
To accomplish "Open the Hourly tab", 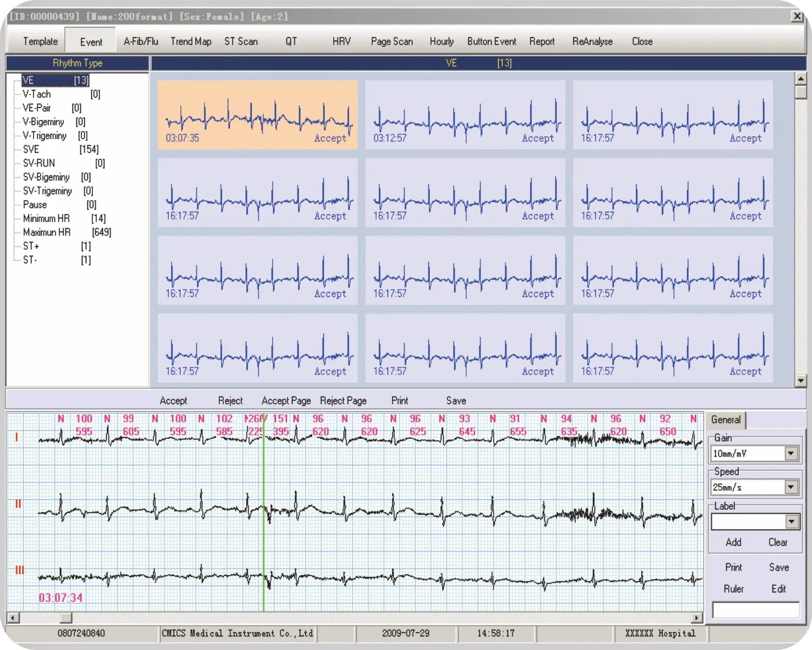I will pyautogui.click(x=441, y=41).
